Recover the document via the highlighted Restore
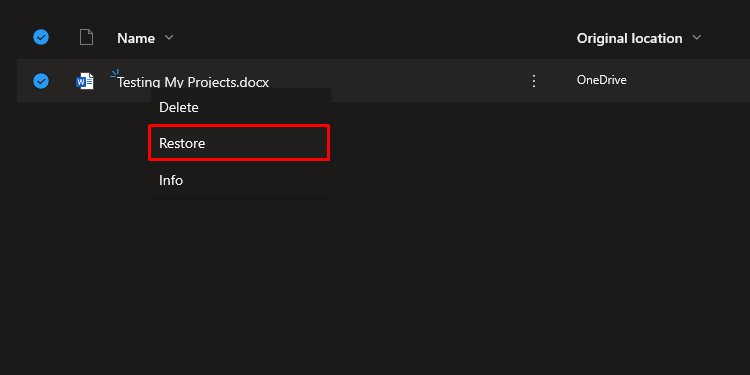 [239, 143]
